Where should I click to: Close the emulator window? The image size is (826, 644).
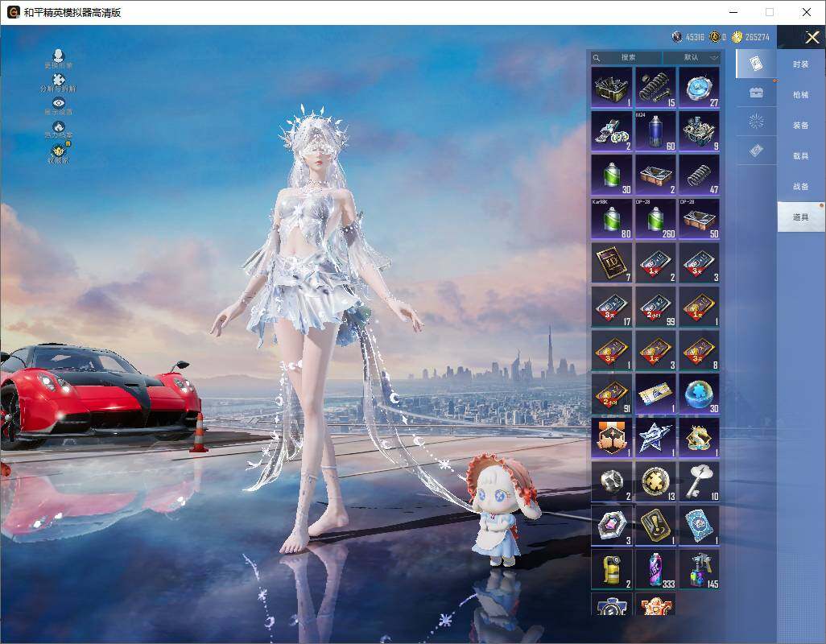pyautogui.click(x=807, y=12)
